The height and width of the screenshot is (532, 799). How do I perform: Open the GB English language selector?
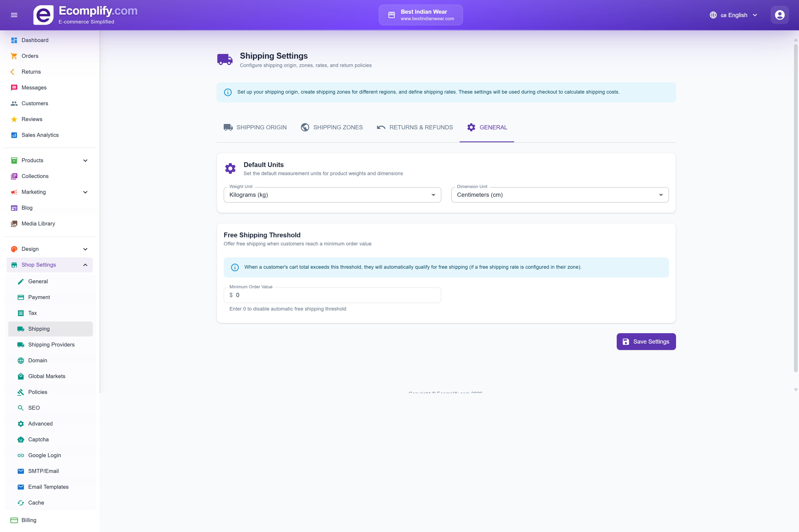tap(733, 15)
